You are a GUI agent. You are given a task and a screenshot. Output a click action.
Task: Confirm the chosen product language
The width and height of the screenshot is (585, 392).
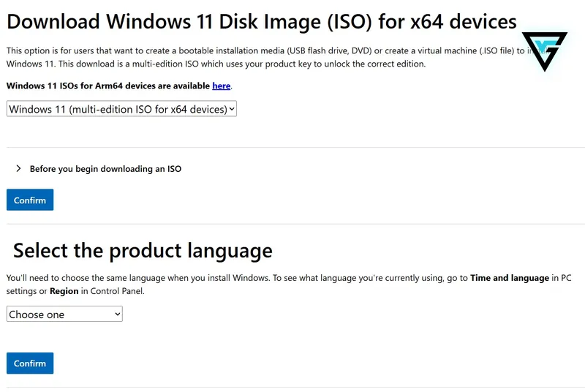pyautogui.click(x=30, y=363)
